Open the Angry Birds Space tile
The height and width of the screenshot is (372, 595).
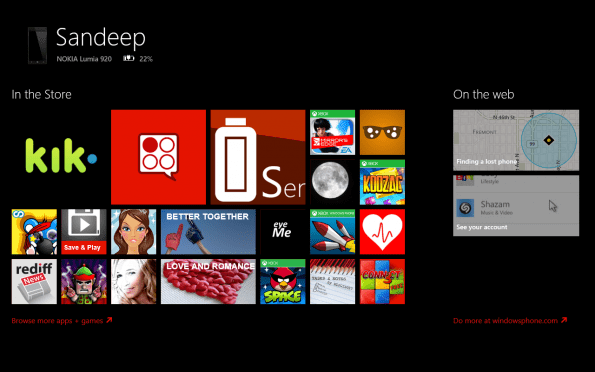(x=283, y=282)
